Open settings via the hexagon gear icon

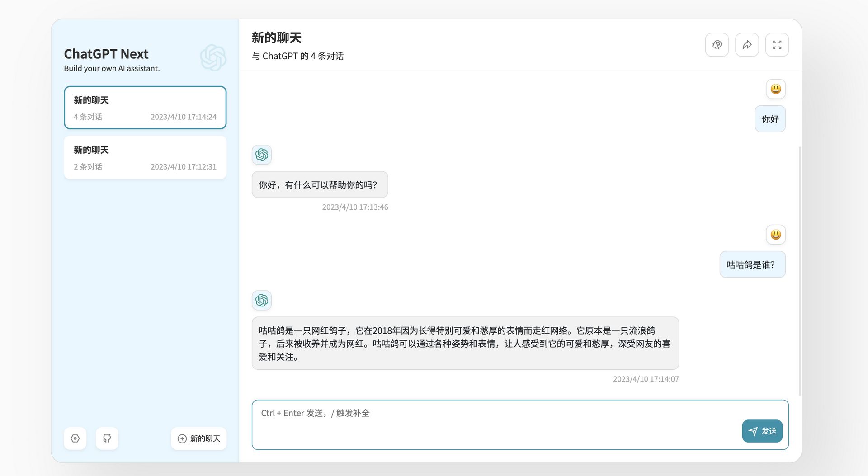(x=75, y=438)
